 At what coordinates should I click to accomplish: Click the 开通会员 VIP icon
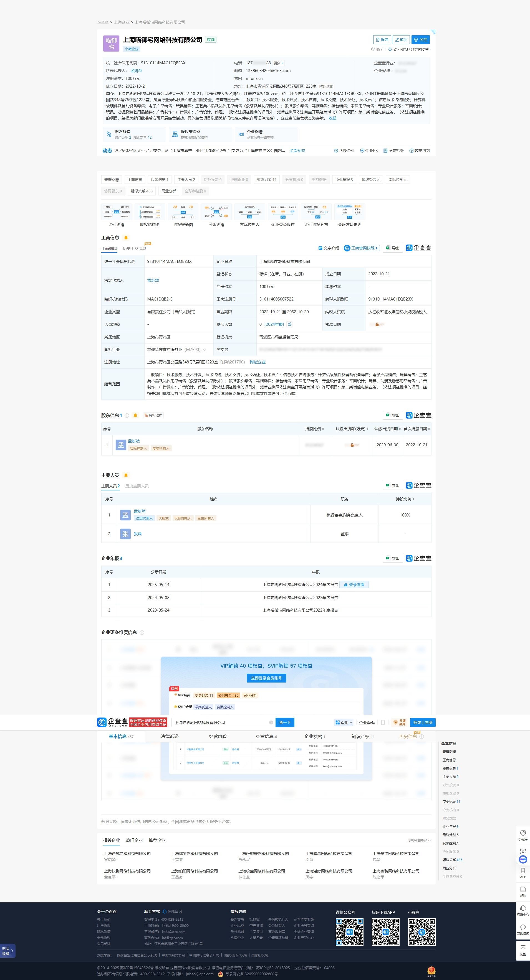tap(400, 722)
